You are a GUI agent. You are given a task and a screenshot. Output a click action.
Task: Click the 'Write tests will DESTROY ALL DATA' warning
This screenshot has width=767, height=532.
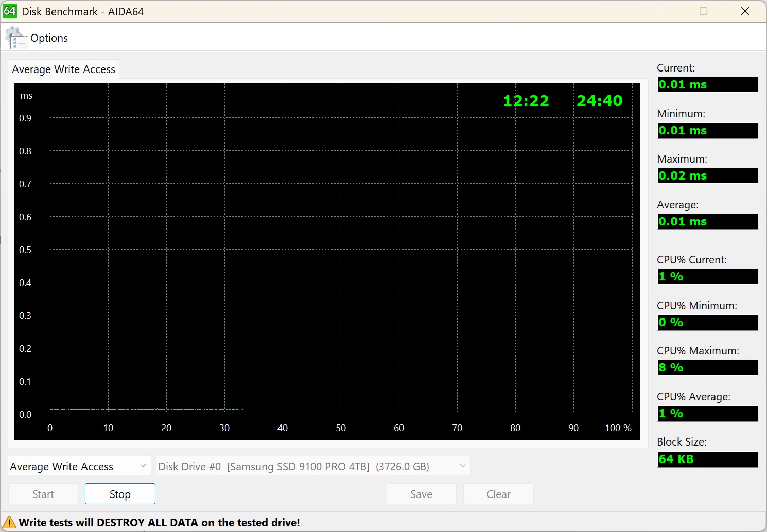[x=159, y=523]
